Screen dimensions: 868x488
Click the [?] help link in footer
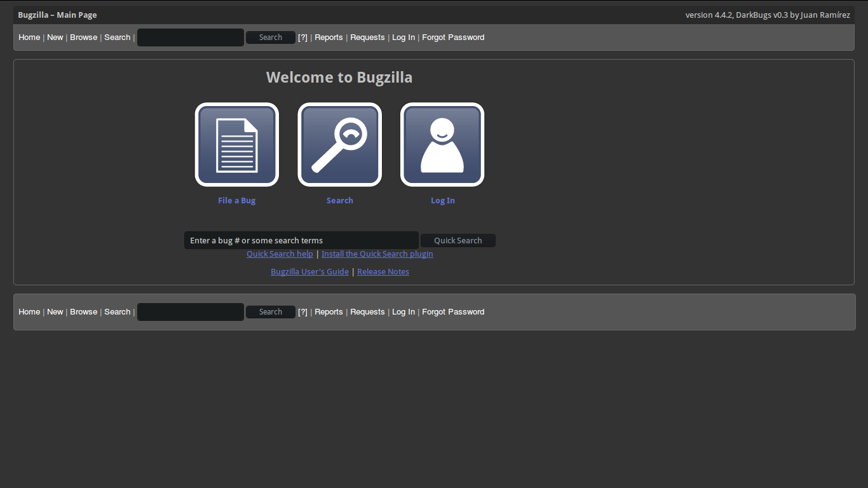(x=302, y=312)
